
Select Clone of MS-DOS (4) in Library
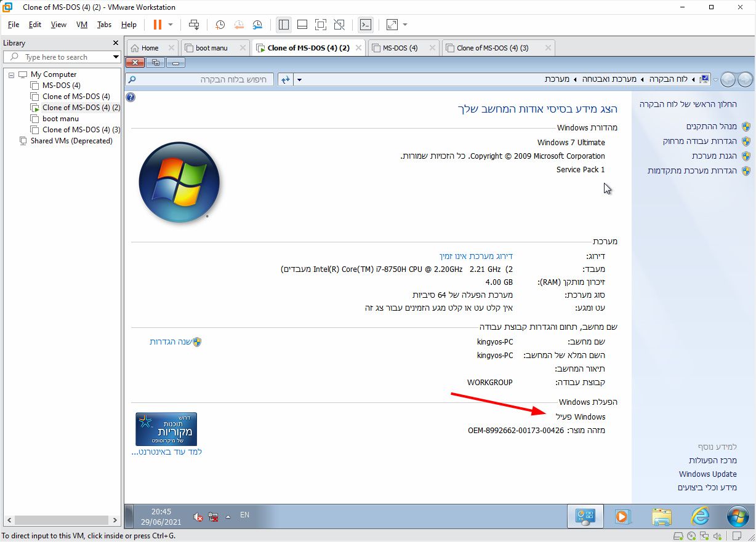76,97
